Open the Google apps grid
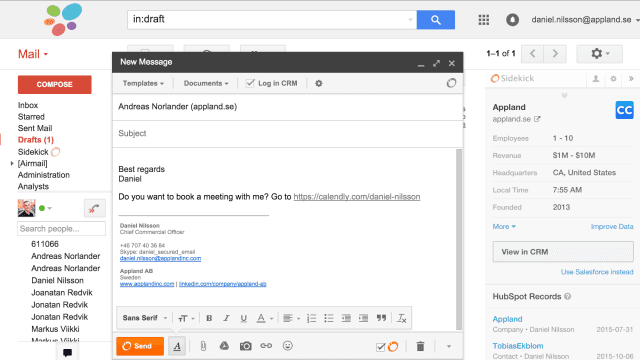 point(484,20)
